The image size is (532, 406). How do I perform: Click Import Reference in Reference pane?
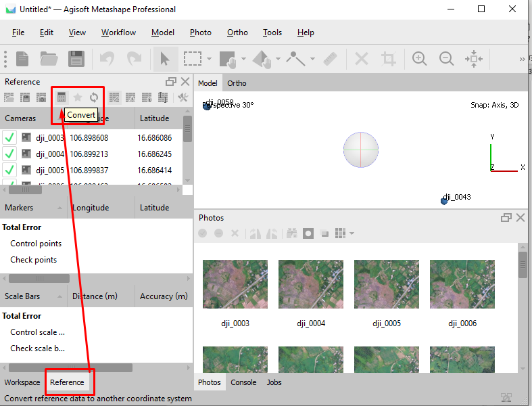pyautogui.click(x=9, y=98)
